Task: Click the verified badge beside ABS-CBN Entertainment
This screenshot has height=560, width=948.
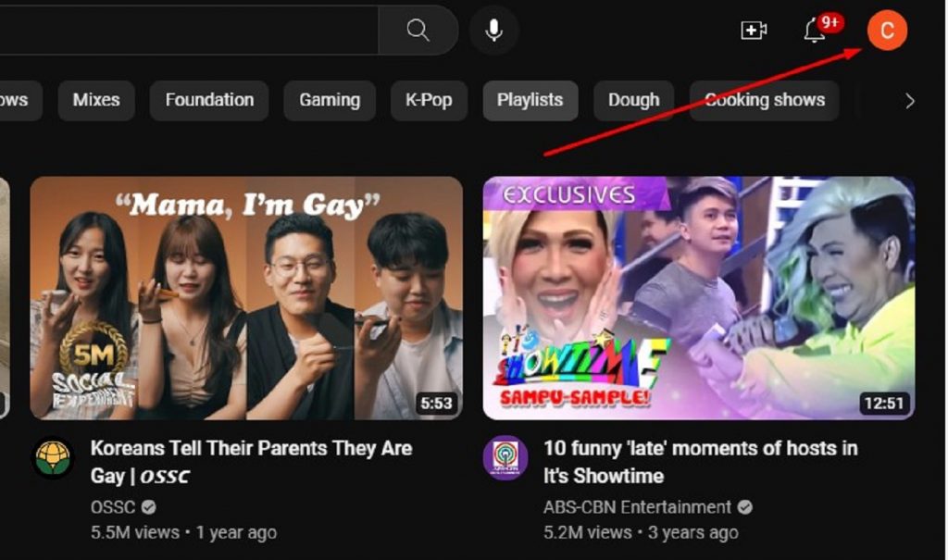Action: coord(746,507)
